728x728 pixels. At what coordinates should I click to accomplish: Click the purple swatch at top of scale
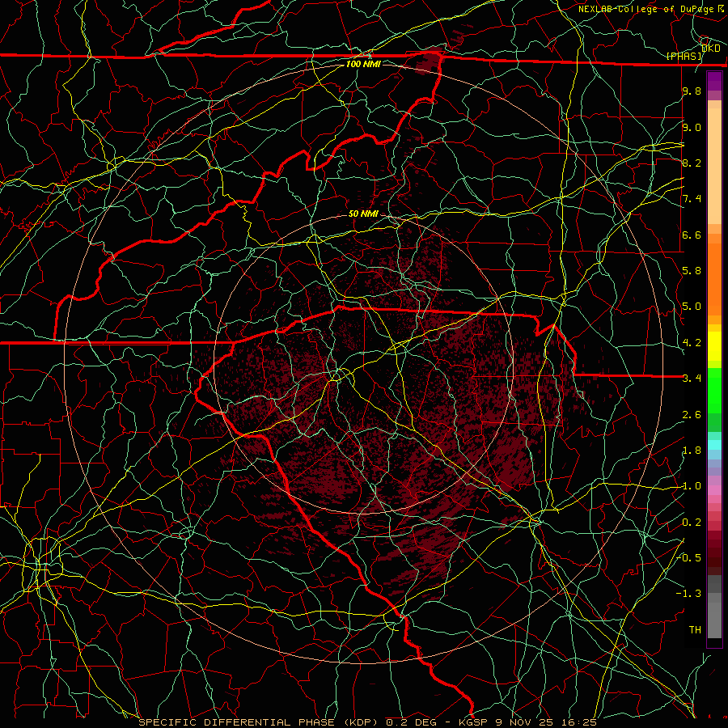714,81
